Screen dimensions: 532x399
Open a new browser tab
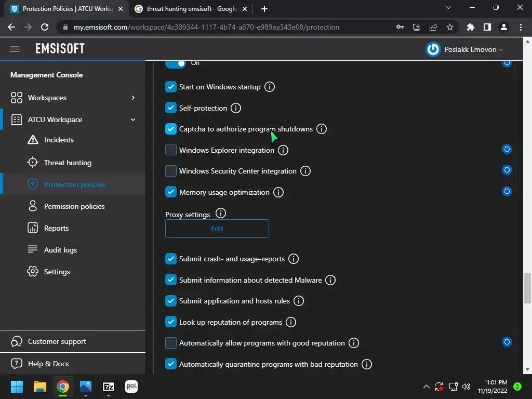(264, 9)
